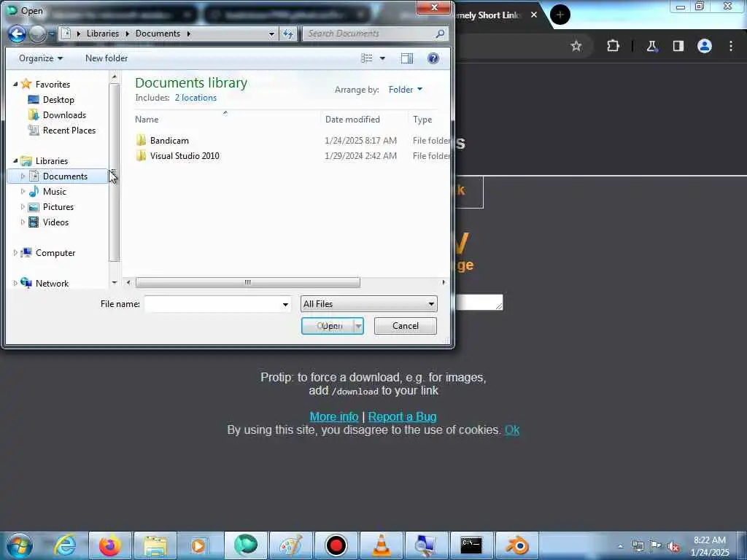
Task: Click the search magnifier in Search Documents
Action: pos(440,34)
